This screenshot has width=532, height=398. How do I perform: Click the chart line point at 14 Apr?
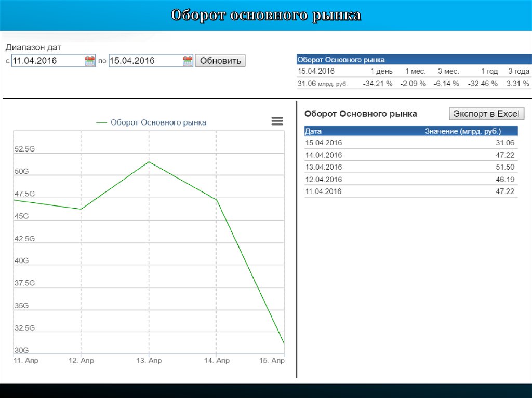click(x=217, y=200)
